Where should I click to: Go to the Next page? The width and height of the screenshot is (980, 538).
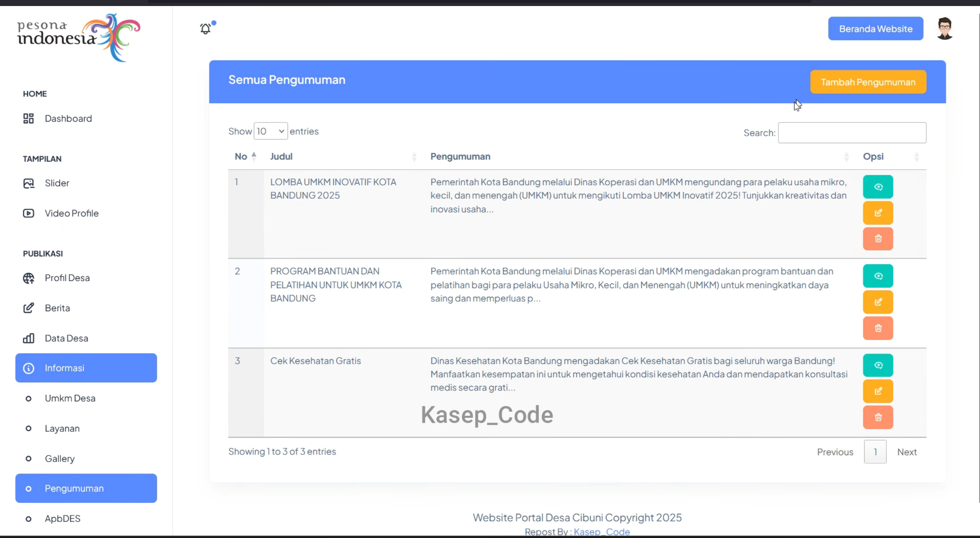[x=906, y=452]
